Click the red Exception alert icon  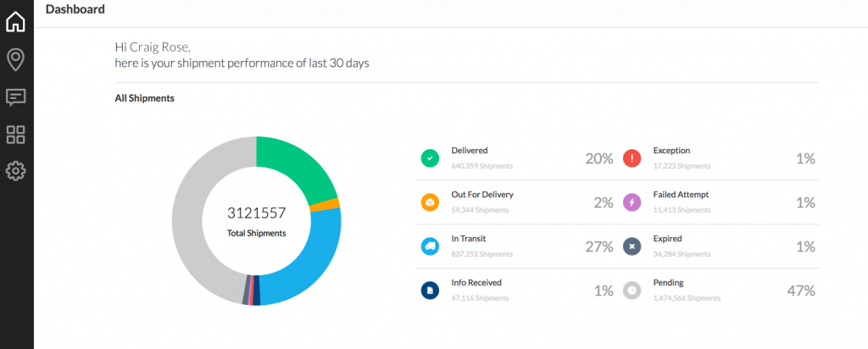tap(632, 158)
